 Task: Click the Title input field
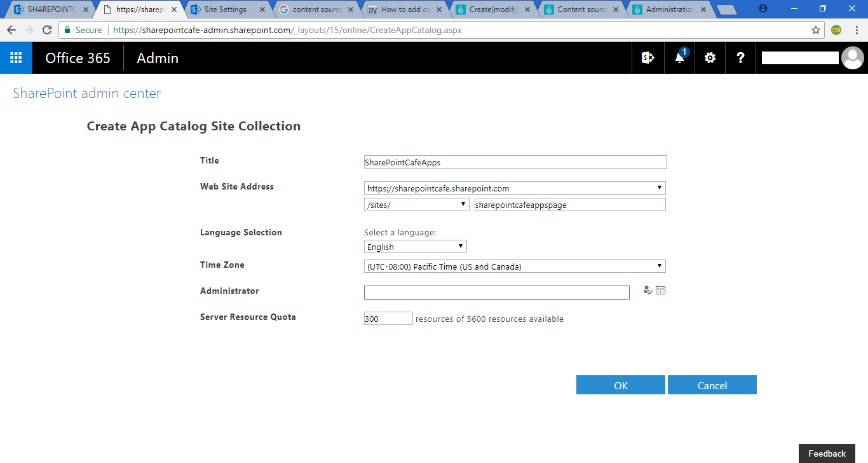click(x=515, y=162)
